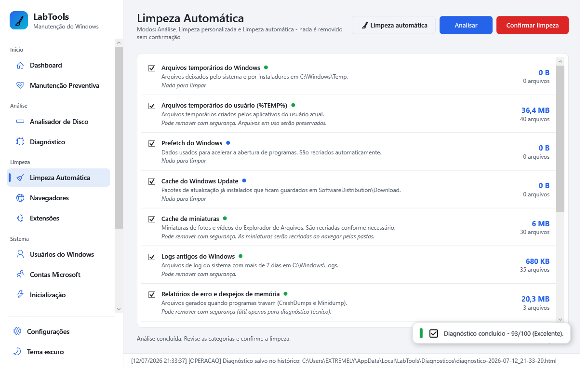This screenshot has height=386, width=588.
Task: Click the Configurações gear icon
Action: click(x=17, y=331)
